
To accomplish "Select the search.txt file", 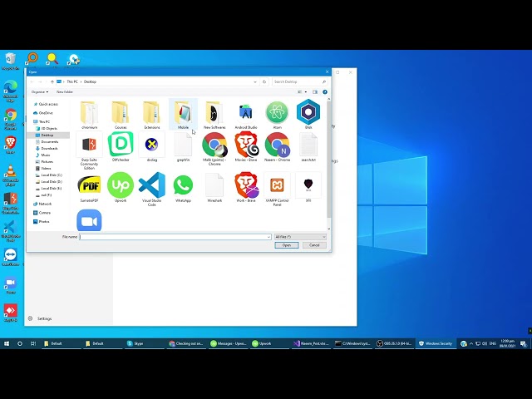I will click(x=308, y=147).
